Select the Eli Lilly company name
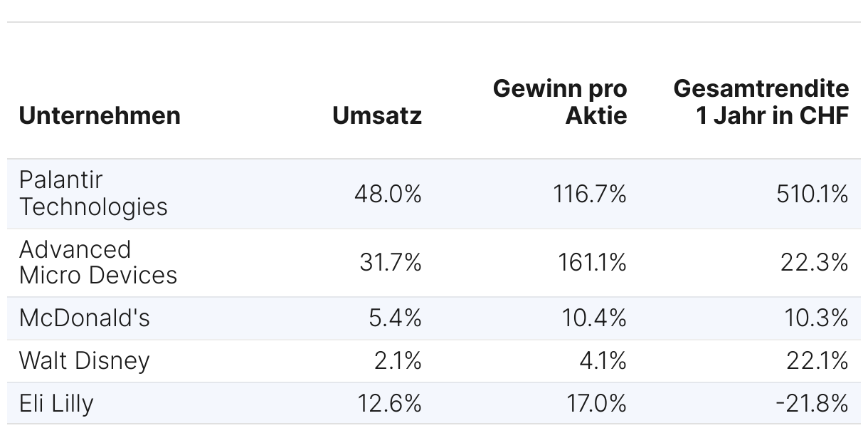This screenshot has height=433, width=868. [x=56, y=404]
